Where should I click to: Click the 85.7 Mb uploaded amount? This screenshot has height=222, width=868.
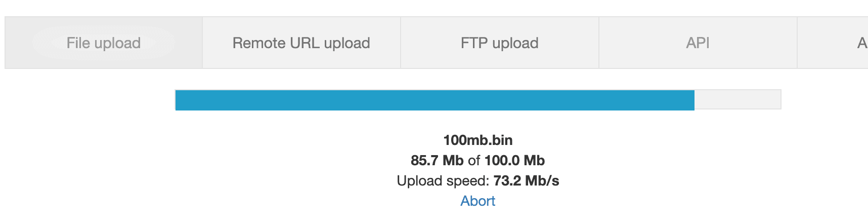pos(437,161)
